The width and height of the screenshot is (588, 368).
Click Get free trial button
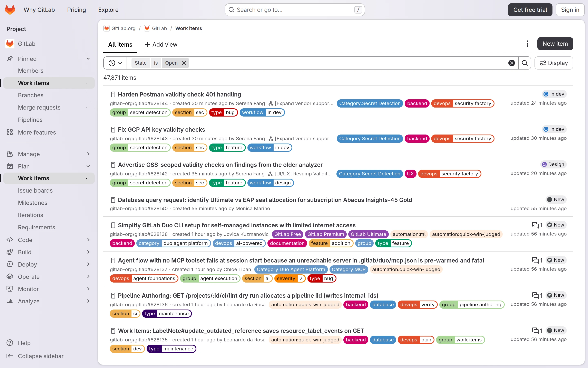click(x=530, y=10)
